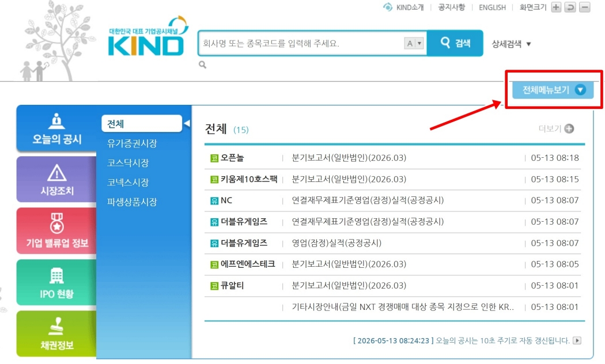Click the 검색 search button

(455, 43)
